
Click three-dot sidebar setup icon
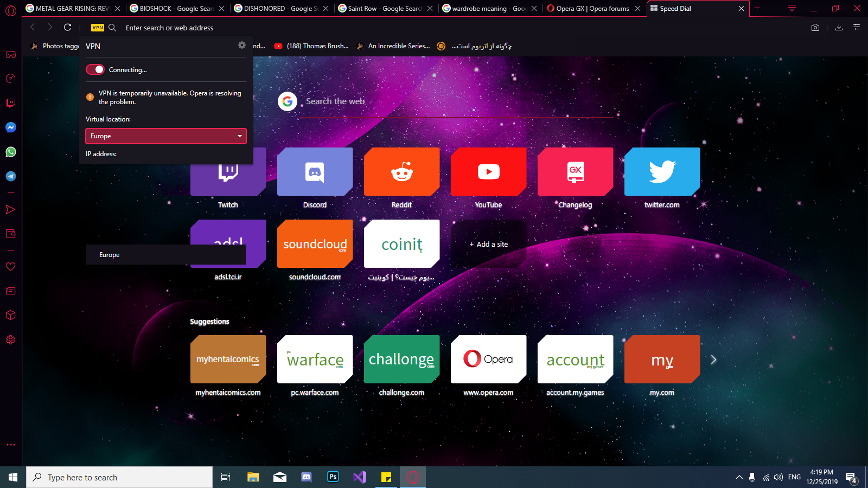tap(11, 445)
